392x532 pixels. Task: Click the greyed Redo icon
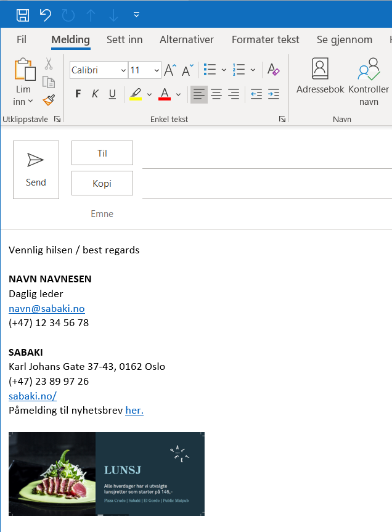tap(68, 15)
